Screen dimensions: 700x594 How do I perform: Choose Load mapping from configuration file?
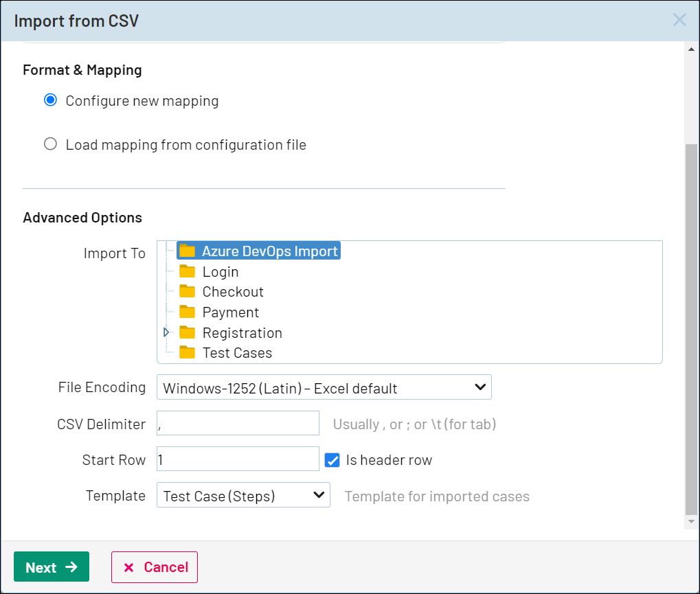pyautogui.click(x=50, y=144)
